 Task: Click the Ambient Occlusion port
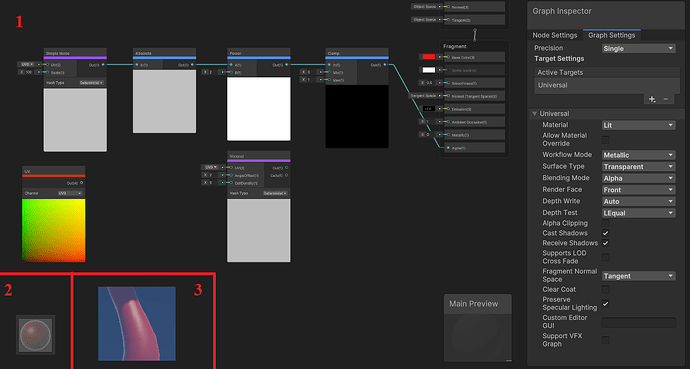point(448,122)
